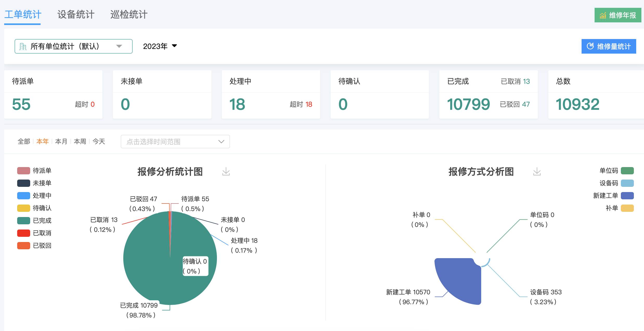Click the 补单 0 chart label
Viewport: 644px width, 331px height.
[x=421, y=220]
